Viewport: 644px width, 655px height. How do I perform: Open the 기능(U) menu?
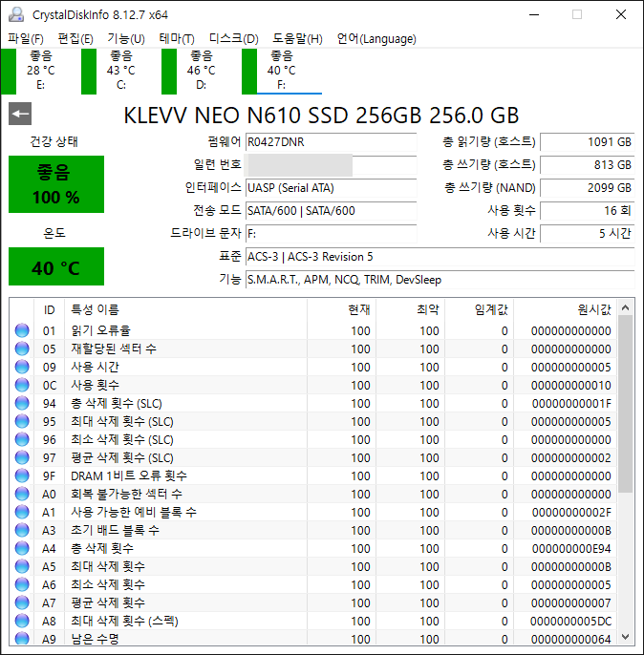(126, 38)
